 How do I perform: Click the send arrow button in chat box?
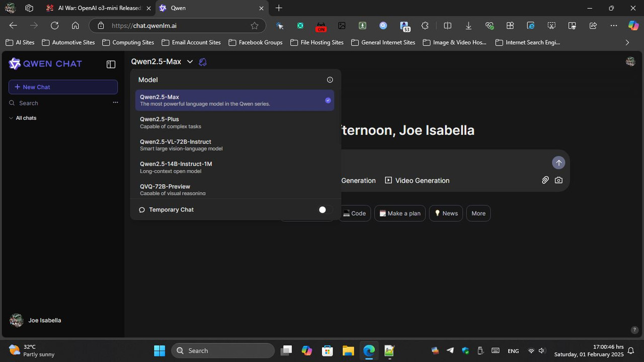pos(558,163)
